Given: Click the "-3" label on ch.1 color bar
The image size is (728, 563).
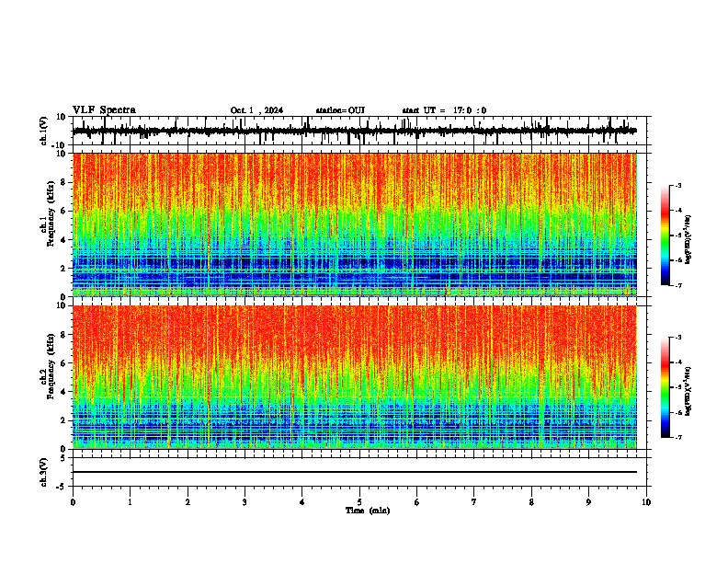Looking at the screenshot, I should click(678, 185).
